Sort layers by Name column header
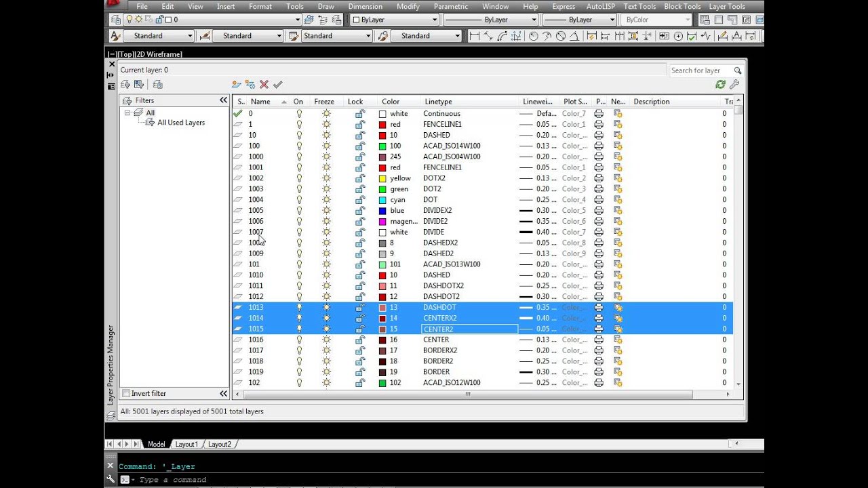This screenshot has height=488, width=868. coord(269,102)
